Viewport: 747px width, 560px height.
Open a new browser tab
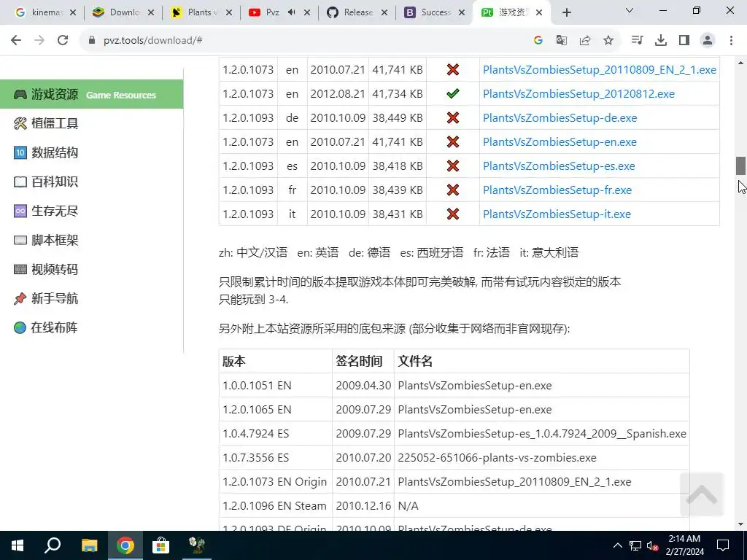[566, 13]
